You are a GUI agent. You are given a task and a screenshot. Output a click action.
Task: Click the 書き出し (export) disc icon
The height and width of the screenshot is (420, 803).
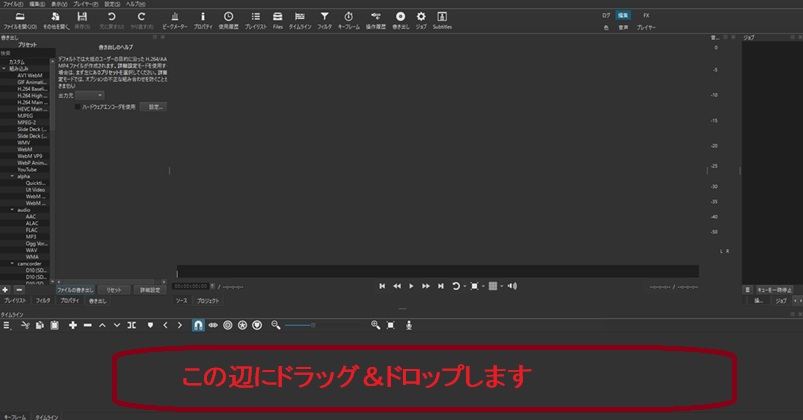point(400,18)
